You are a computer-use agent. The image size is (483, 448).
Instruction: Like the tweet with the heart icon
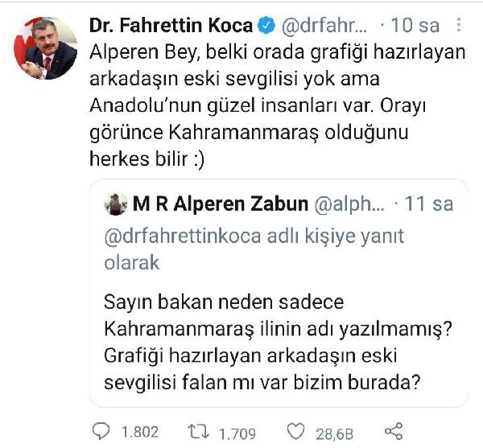[295, 431]
